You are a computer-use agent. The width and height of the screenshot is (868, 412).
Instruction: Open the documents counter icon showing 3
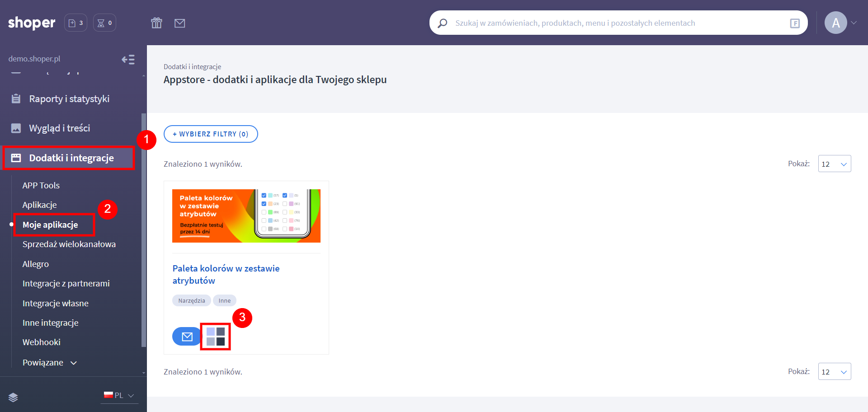pos(75,23)
